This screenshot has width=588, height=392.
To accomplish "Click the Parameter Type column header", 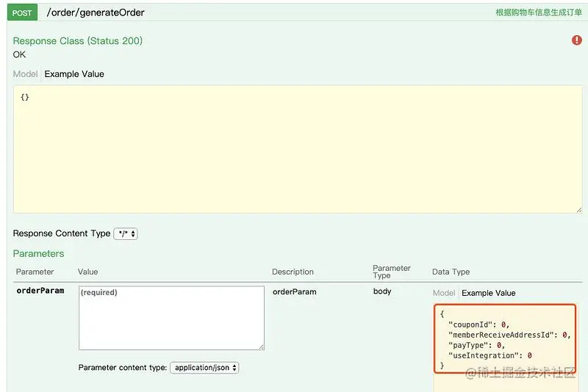I will [x=392, y=272].
